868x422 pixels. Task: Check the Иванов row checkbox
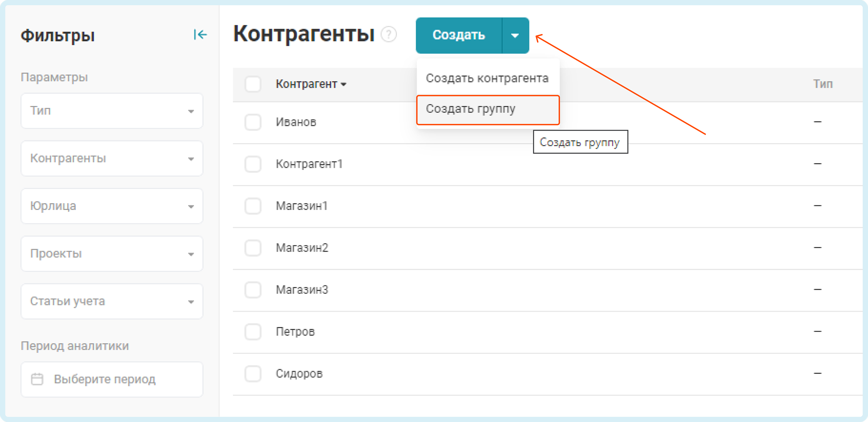(x=253, y=122)
